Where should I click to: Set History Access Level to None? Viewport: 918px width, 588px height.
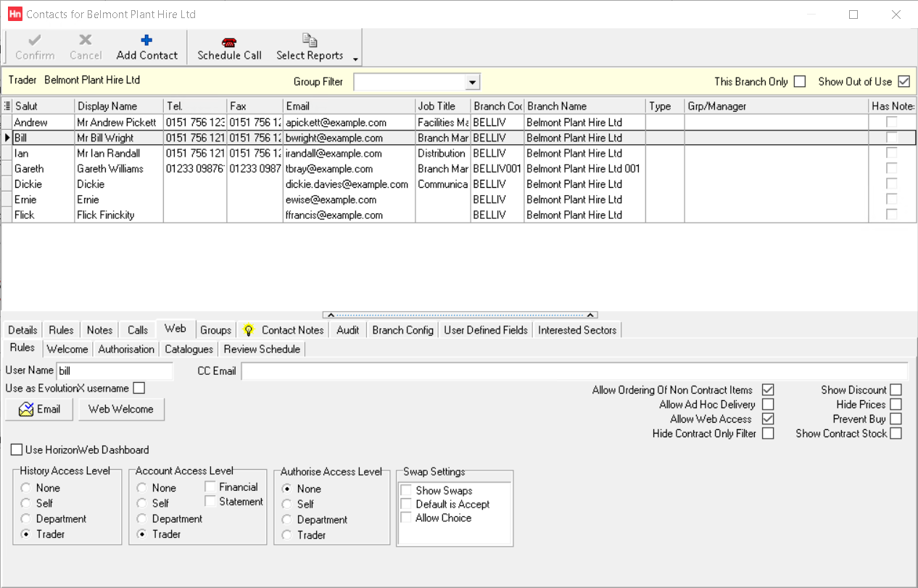(26, 488)
